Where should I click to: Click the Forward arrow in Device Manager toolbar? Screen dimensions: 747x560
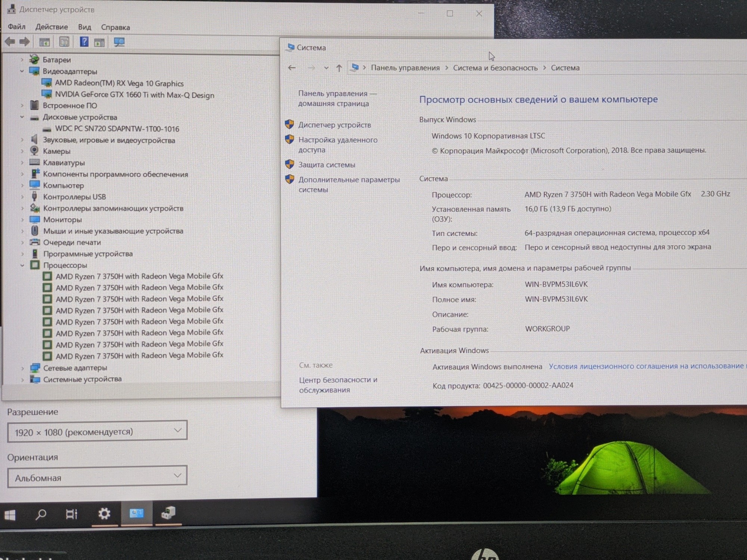25,42
